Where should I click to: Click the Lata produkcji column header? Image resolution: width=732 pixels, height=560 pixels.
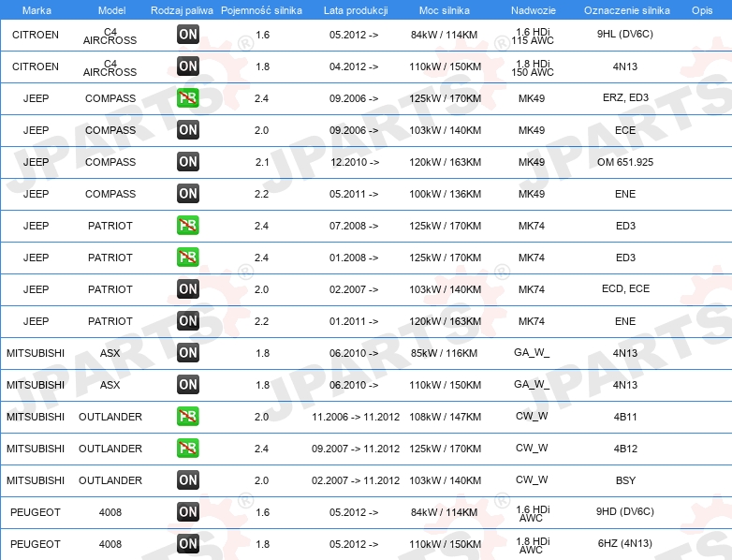tap(356, 10)
